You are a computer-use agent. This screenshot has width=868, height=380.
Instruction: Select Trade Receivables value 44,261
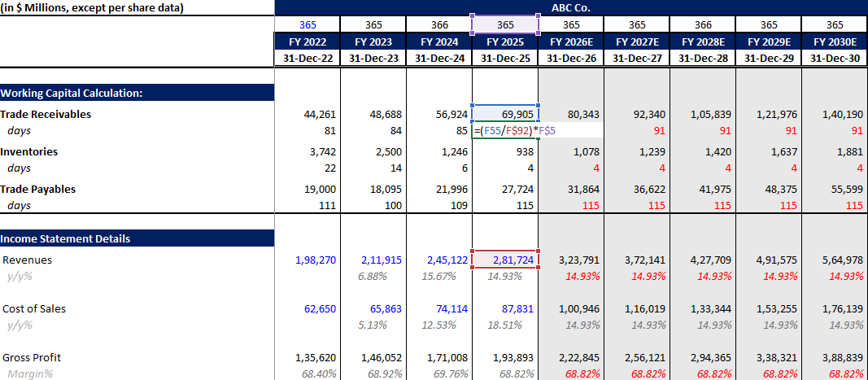pyautogui.click(x=320, y=115)
